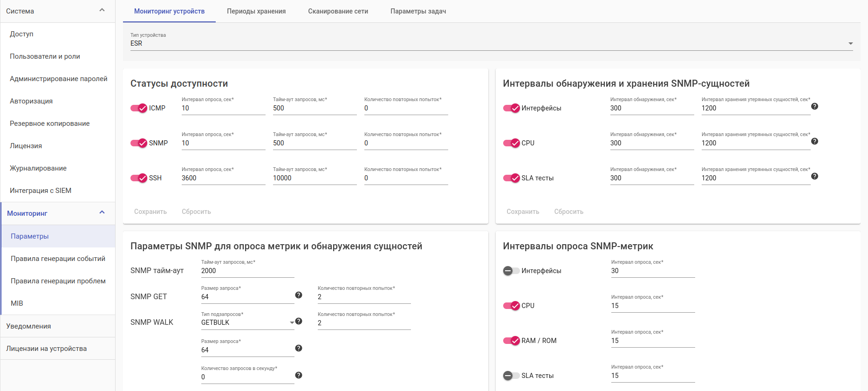
Task: Click help icon for SLA tests storage interval
Action: [x=814, y=176]
